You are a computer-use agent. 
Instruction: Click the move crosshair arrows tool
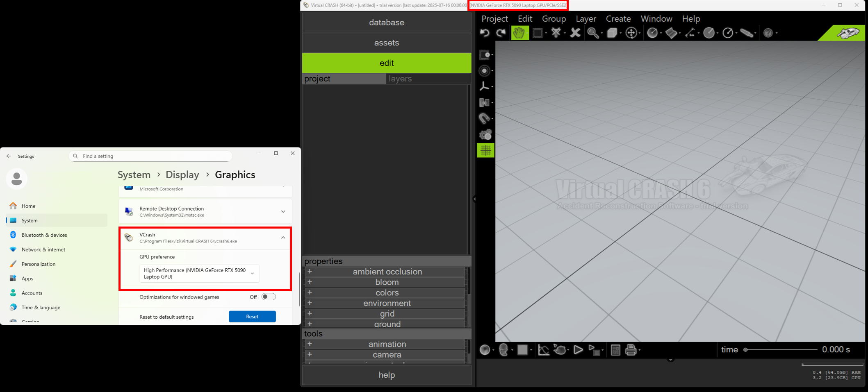tap(631, 33)
